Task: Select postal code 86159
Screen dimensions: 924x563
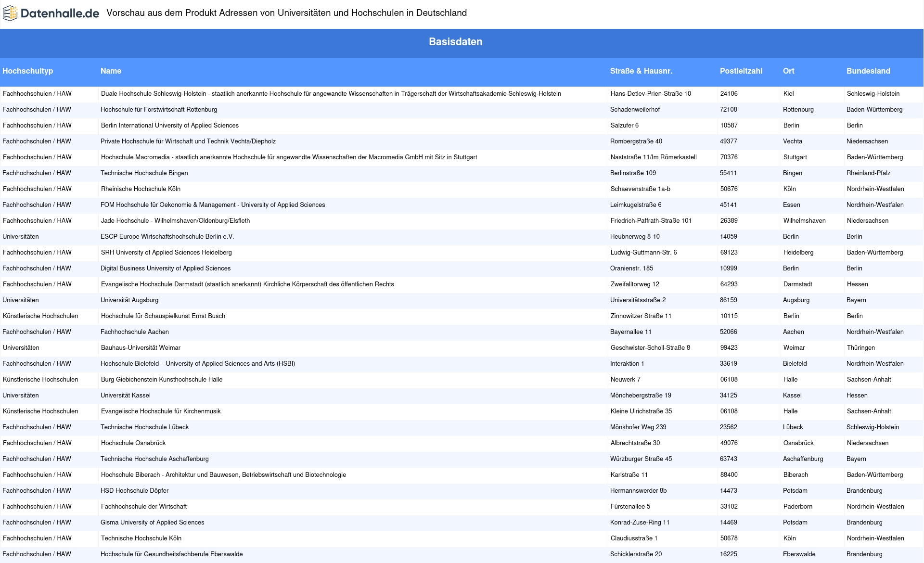Action: [729, 300]
